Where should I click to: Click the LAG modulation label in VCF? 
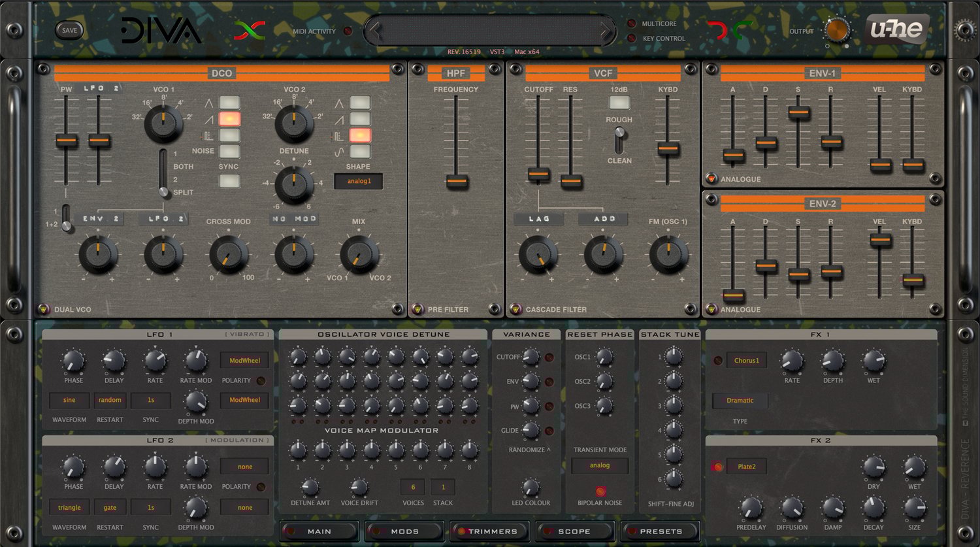(539, 219)
